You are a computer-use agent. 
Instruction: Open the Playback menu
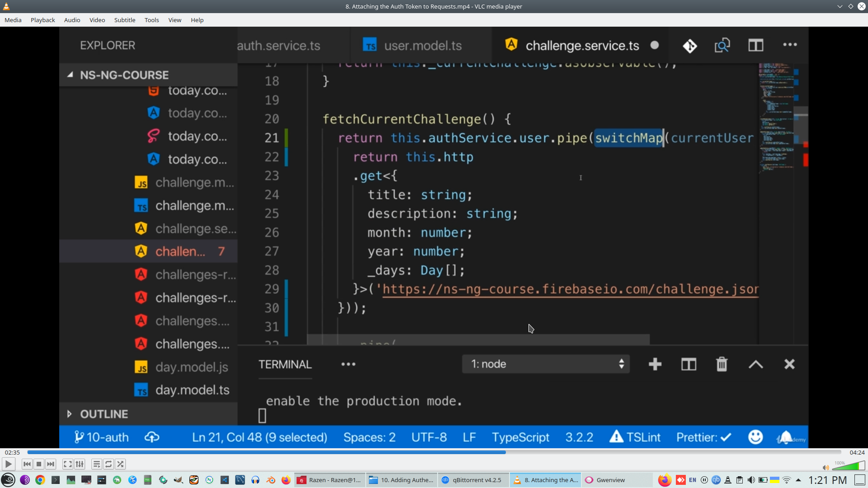(x=42, y=20)
